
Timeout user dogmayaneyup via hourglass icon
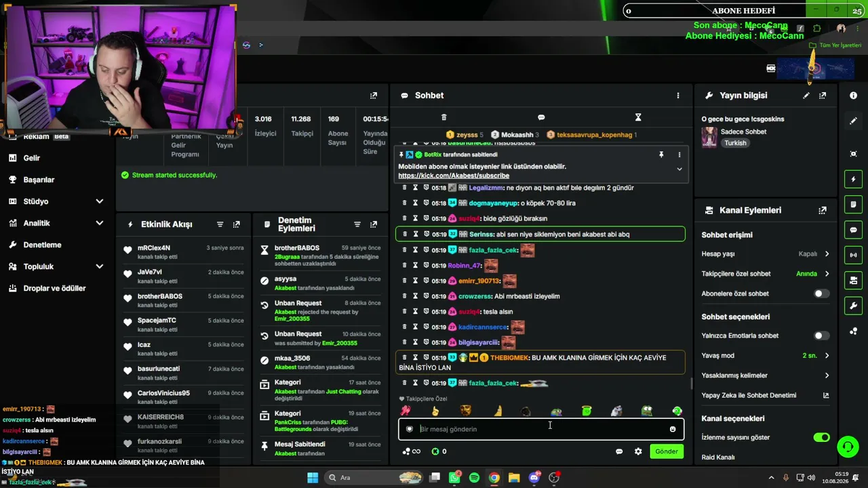[415, 203]
